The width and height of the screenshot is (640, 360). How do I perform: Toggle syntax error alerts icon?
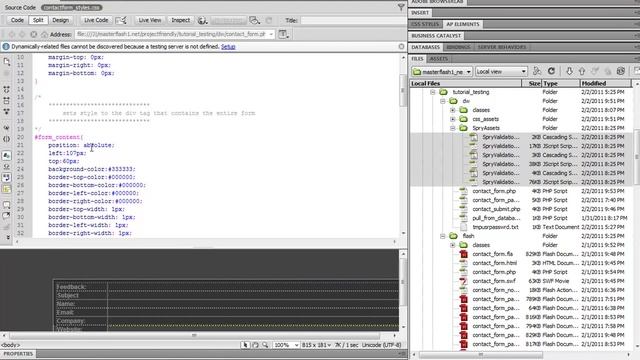coord(7,189)
